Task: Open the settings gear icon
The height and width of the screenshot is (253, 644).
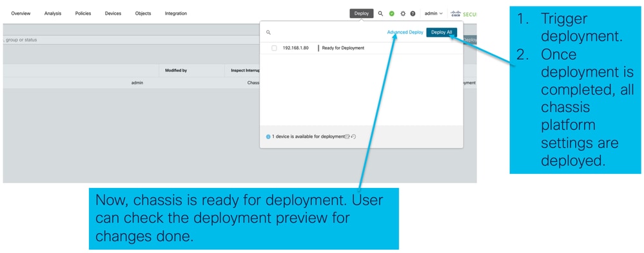Action: click(403, 14)
